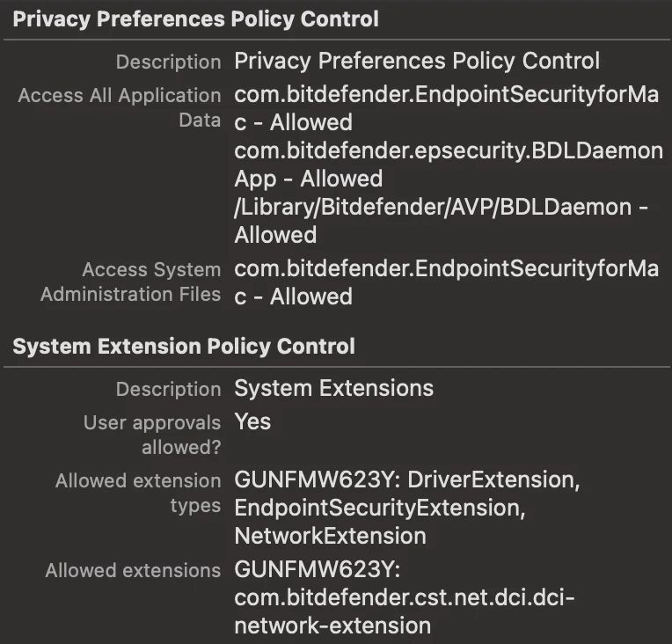This screenshot has height=644, width=672.
Task: Select the Privacy Preferences Policy Control description value
Action: [x=417, y=61]
